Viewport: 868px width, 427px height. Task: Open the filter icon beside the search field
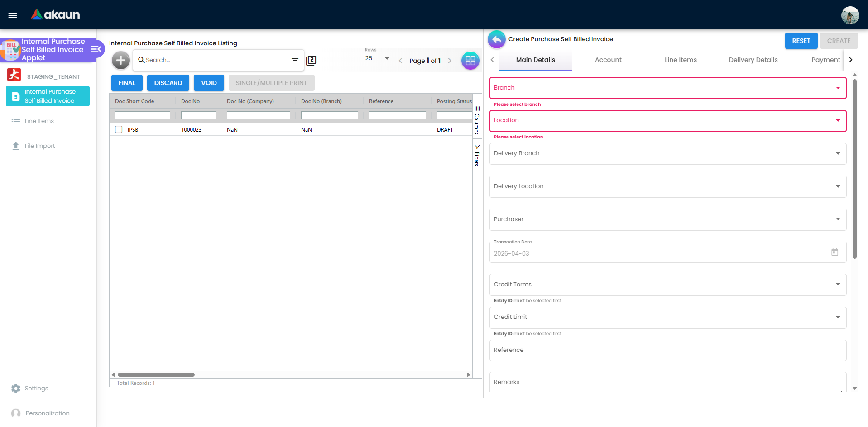pos(295,60)
